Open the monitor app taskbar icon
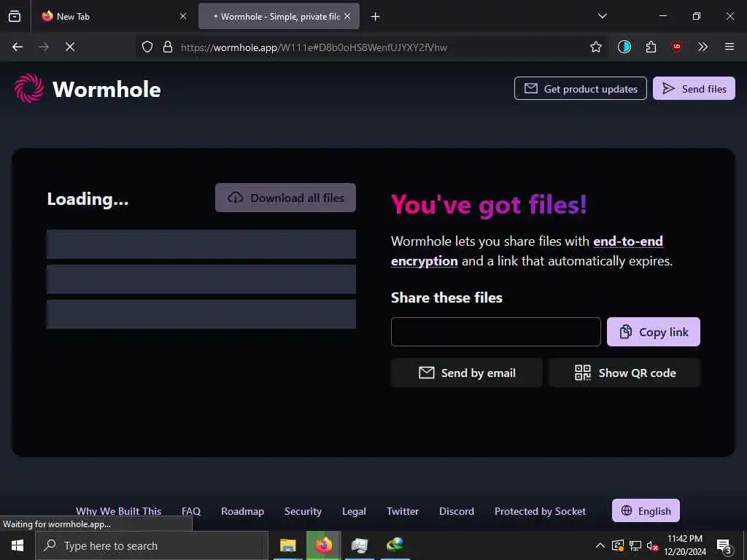Screen dimensions: 747x560 click(x=359, y=545)
